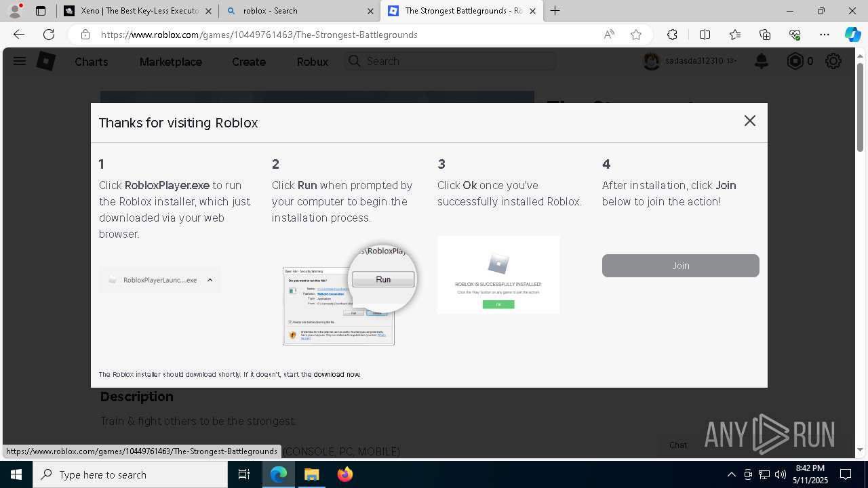Open the Favorites list

pos(735,35)
